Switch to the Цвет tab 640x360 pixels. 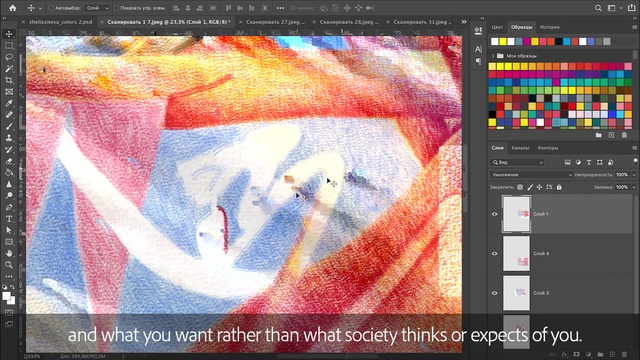point(497,27)
